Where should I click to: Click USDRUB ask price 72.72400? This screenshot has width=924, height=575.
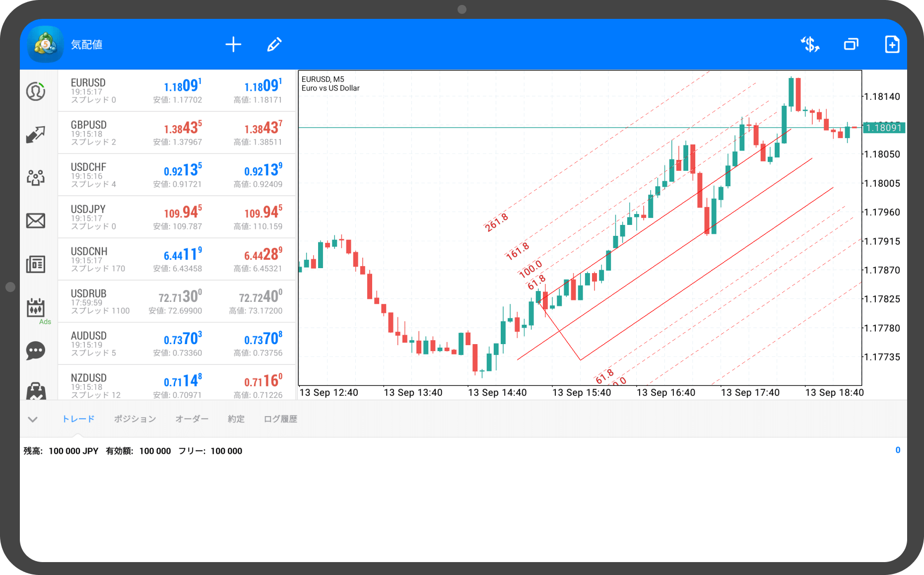(x=261, y=296)
